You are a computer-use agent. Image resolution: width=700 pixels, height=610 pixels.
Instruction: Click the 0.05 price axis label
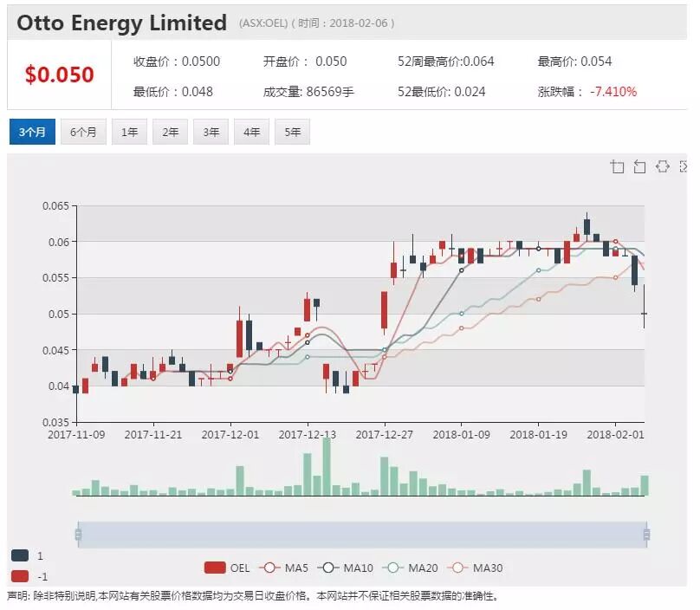59,314
